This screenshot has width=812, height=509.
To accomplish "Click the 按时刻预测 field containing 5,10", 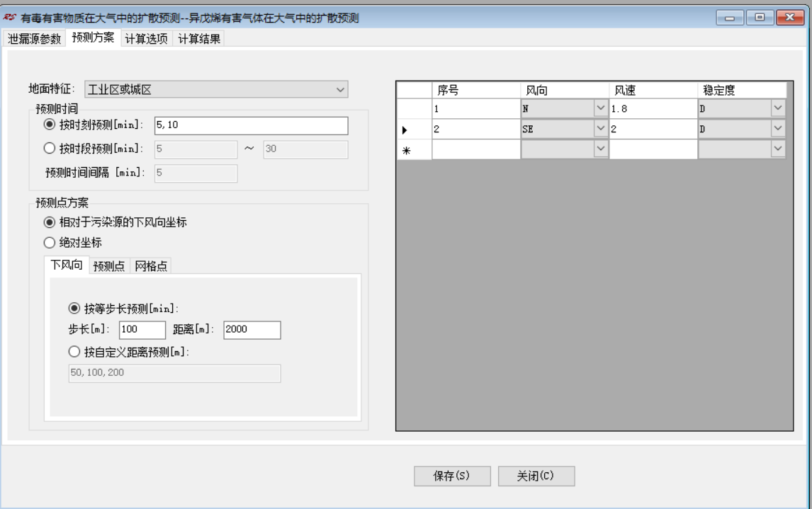I will tap(251, 125).
